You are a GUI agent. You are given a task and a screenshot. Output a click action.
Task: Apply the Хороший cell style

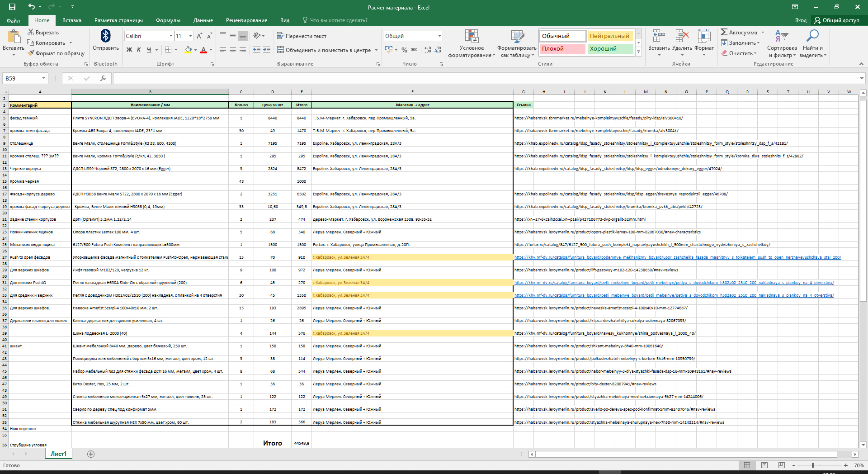click(610, 48)
